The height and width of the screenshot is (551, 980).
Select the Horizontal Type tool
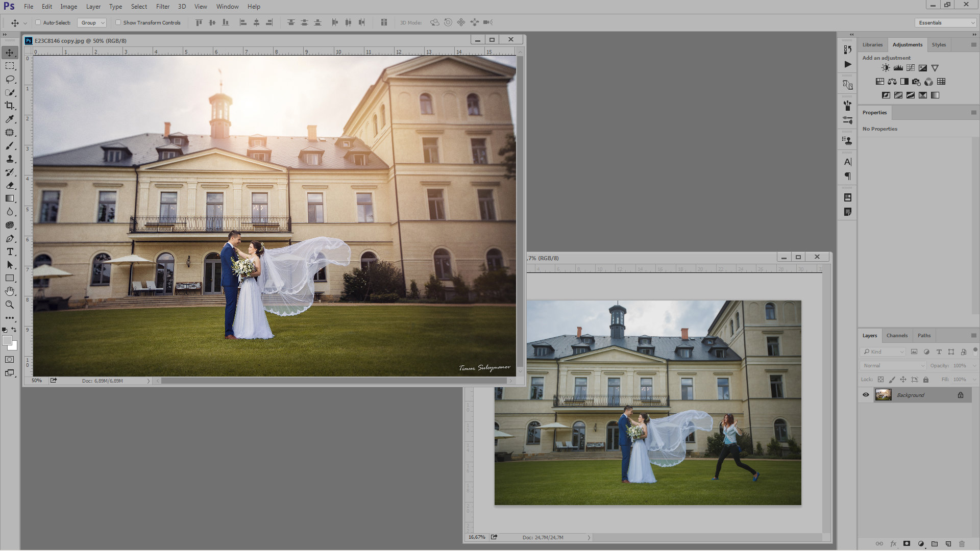(x=10, y=252)
